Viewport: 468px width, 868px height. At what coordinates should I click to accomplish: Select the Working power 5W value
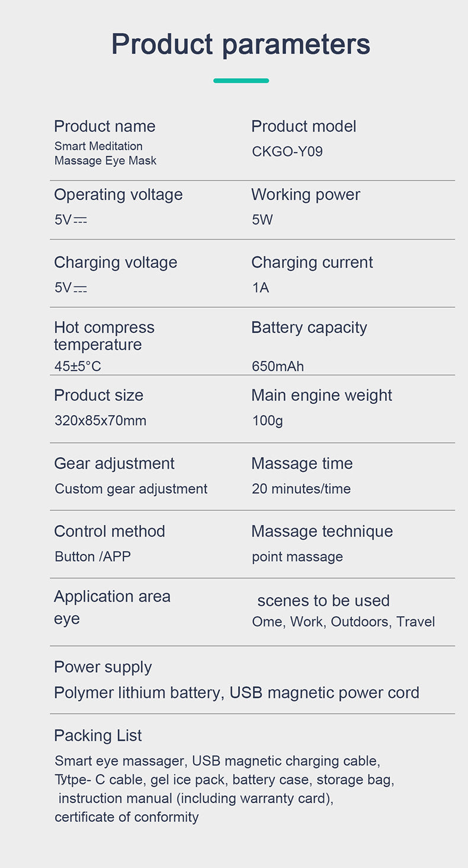(x=262, y=220)
